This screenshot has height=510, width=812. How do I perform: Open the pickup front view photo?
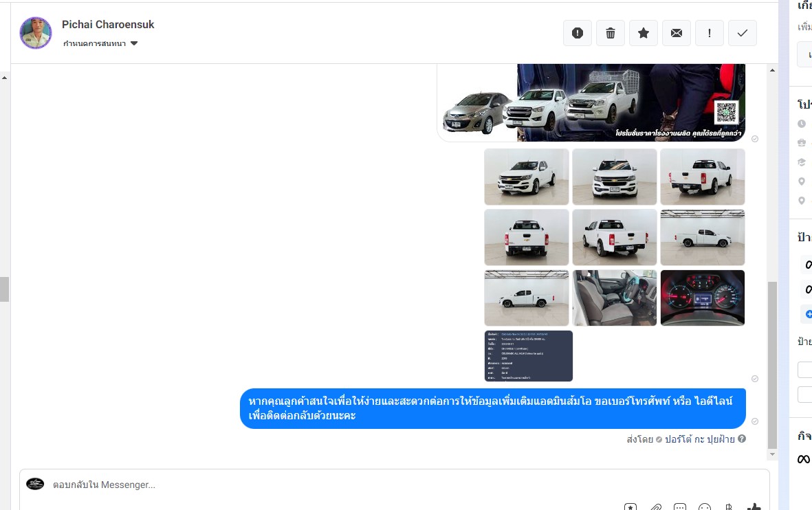pos(615,177)
